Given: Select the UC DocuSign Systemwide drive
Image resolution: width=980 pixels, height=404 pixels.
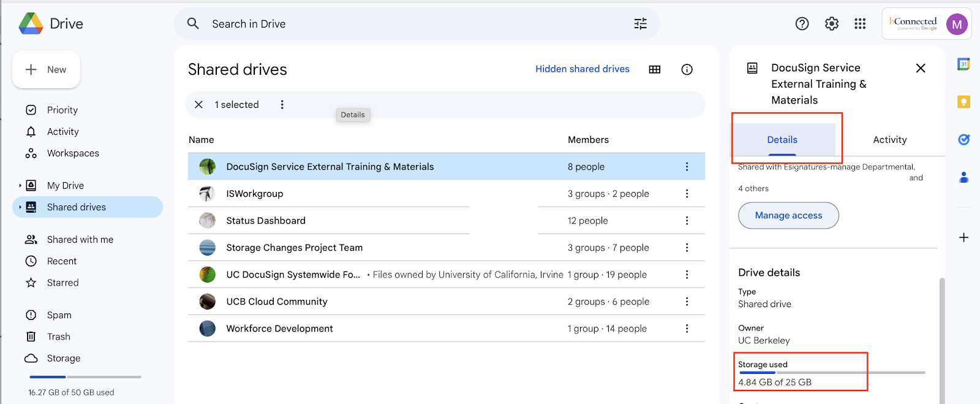Looking at the screenshot, I should coord(446,275).
